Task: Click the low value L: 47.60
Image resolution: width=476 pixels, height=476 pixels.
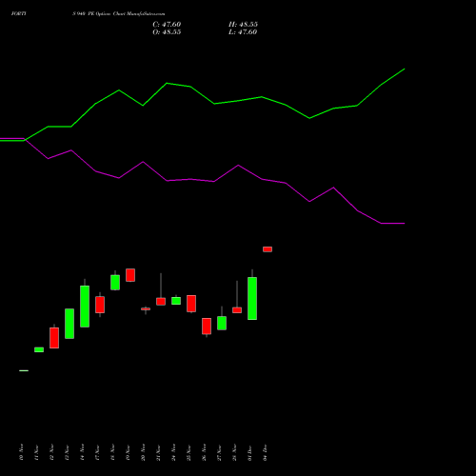Action: pos(243,32)
